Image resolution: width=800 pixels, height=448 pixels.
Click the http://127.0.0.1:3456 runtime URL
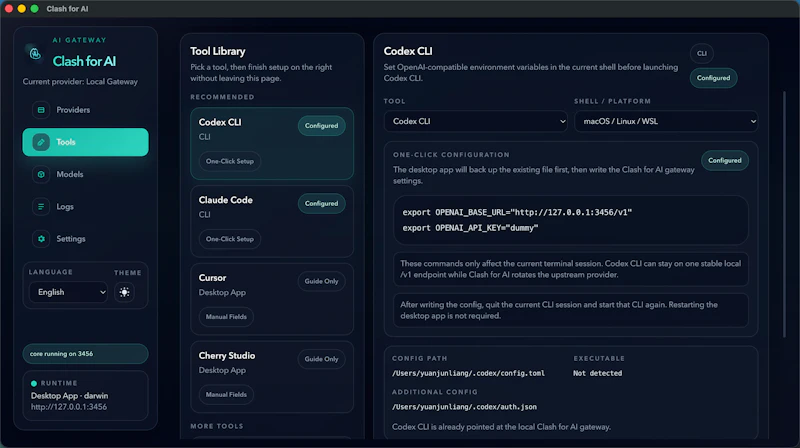69,407
